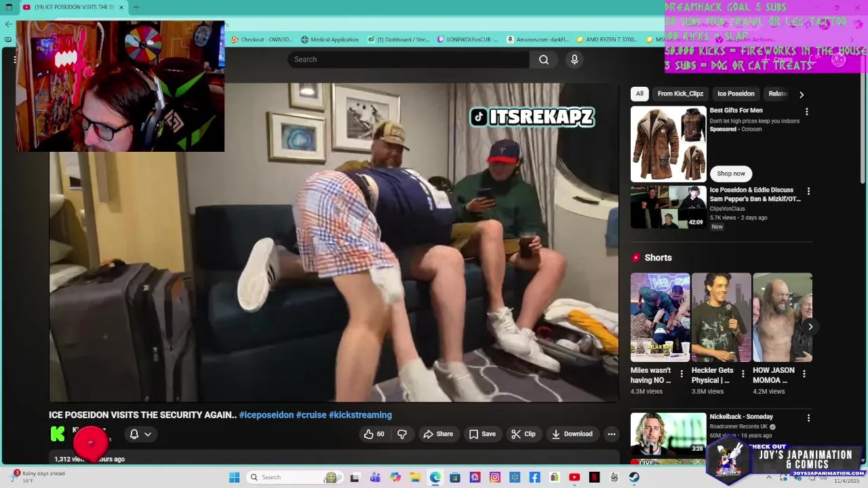Save the video to a playlist
Viewport: 868px width, 488px height.
(x=482, y=434)
